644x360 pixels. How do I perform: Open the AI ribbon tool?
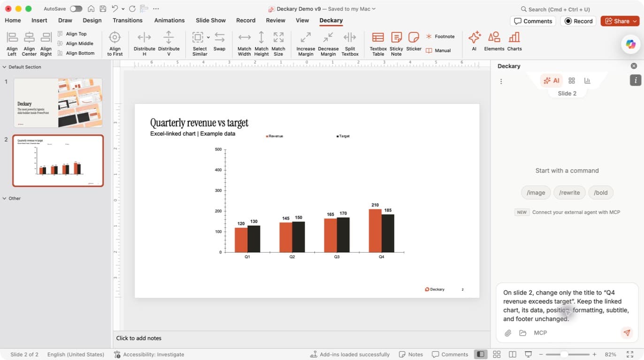(x=475, y=41)
